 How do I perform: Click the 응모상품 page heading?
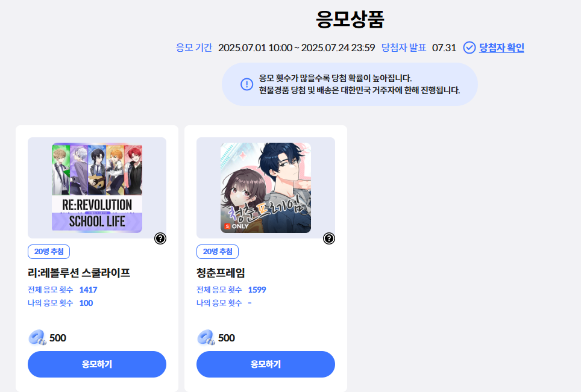point(350,19)
